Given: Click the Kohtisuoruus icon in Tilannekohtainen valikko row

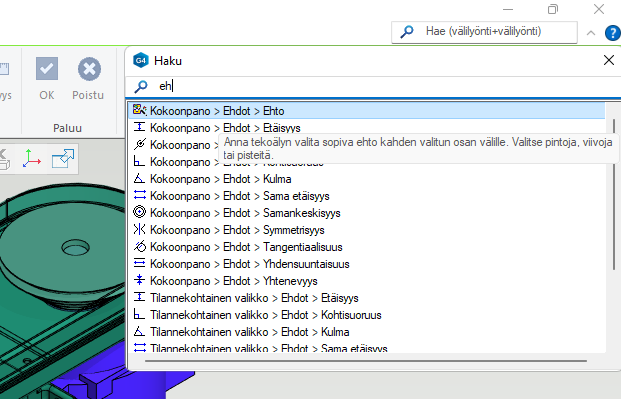Looking at the screenshot, I should click(x=139, y=314).
